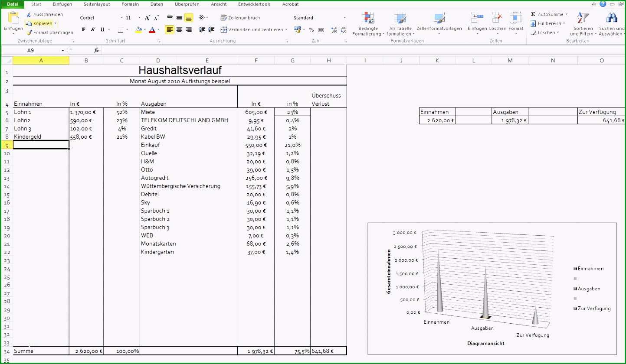This screenshot has height=364, width=626.
Task: Open Excel help question mark
Action: pyautogui.click(x=603, y=4)
